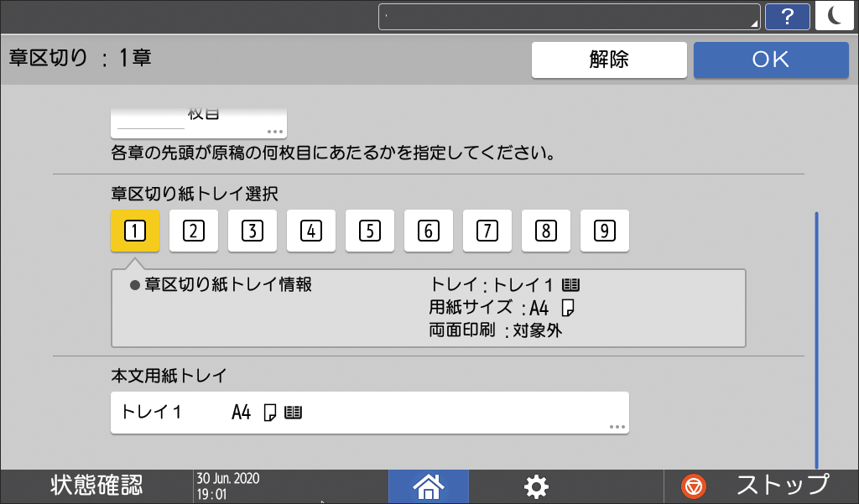
Task: Select chapter number 2
Action: (193, 231)
